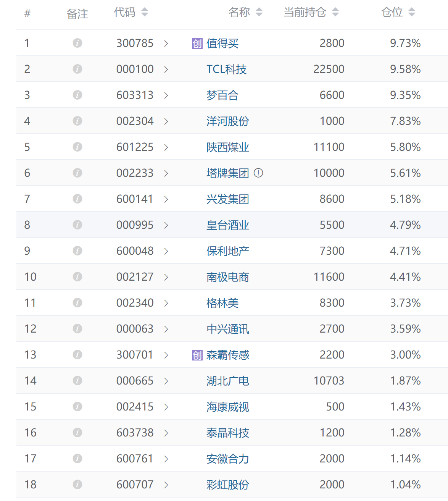Open the 梦百合 stock link
The width and height of the screenshot is (448, 501).
point(222,95)
